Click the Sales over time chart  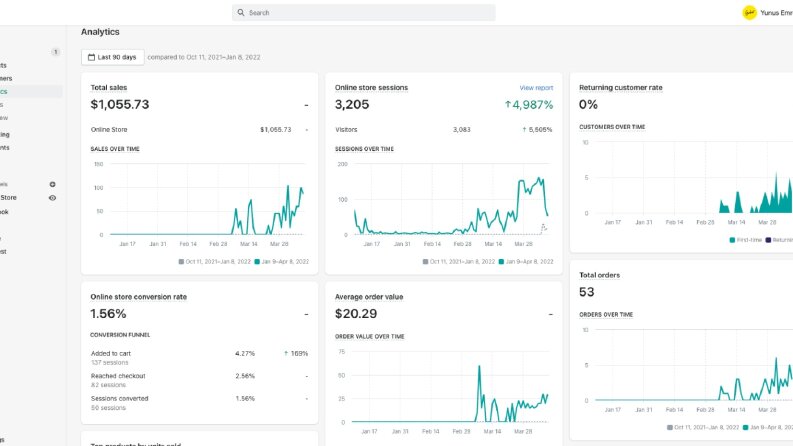(x=200, y=204)
